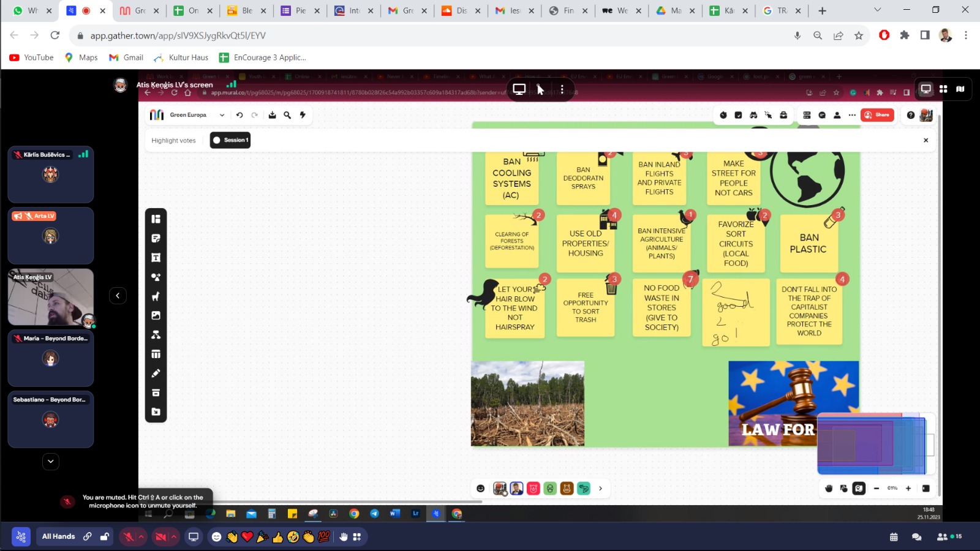Open the Gather chat panel
Image resolution: width=980 pixels, height=551 pixels.
[917, 537]
